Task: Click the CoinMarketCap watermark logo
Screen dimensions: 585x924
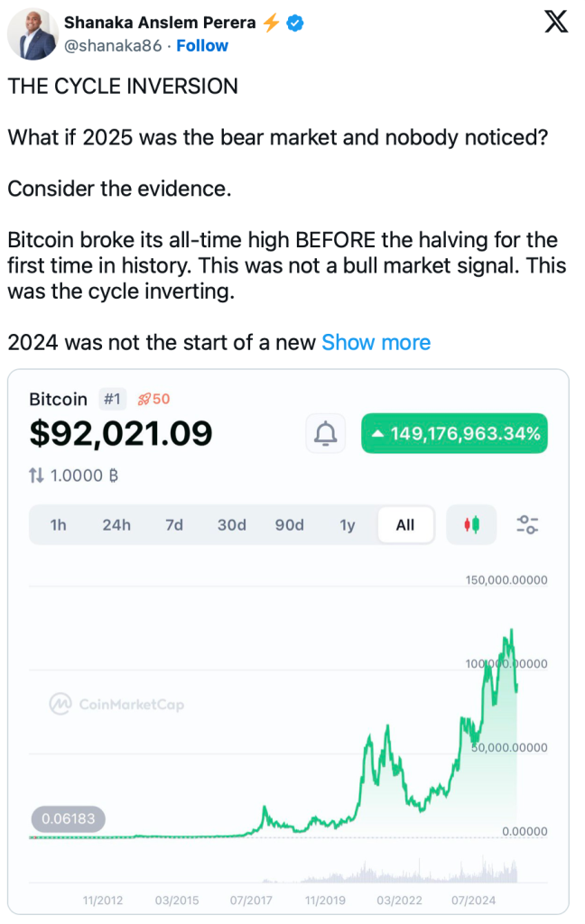Action: (x=116, y=703)
